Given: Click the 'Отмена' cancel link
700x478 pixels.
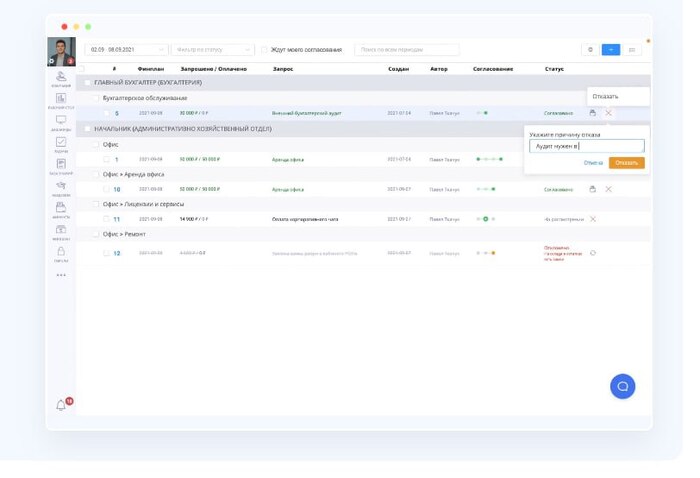Looking at the screenshot, I should click(x=593, y=163).
